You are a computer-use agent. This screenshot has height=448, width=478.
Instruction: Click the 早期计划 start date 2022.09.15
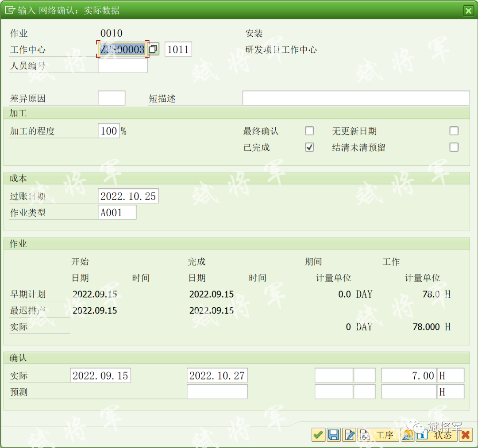[x=95, y=294]
